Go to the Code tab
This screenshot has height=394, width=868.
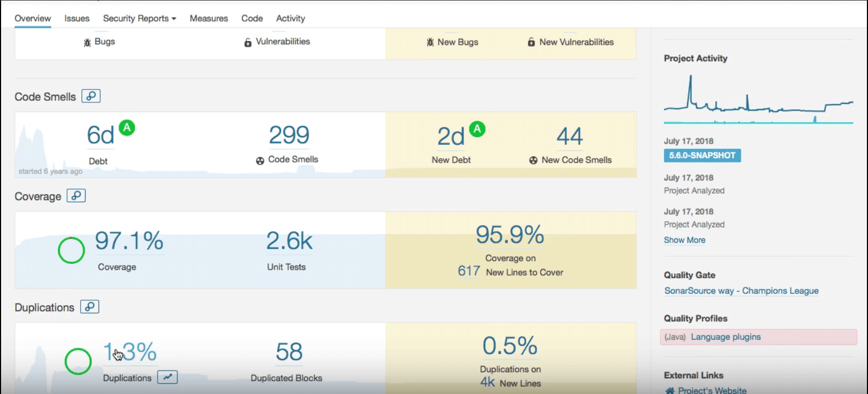click(252, 18)
